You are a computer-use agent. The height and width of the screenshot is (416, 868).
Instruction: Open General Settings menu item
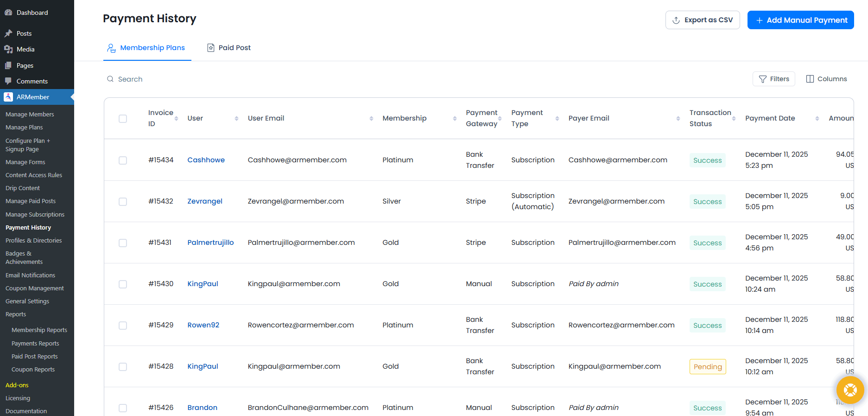click(27, 301)
